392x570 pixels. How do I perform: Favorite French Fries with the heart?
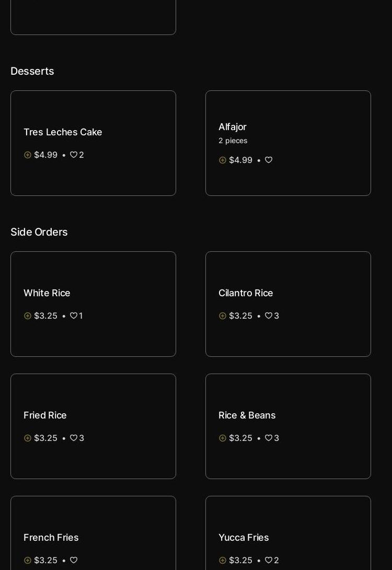74,561
